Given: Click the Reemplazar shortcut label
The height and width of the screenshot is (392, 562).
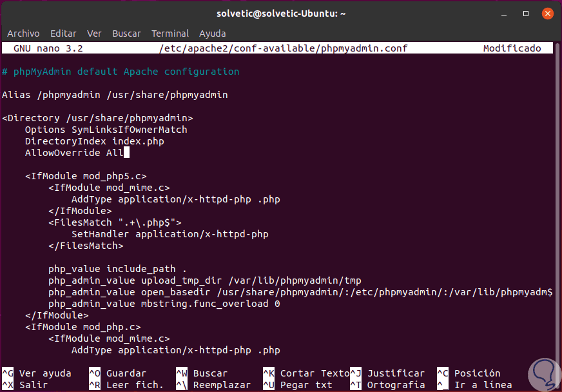Looking at the screenshot, I should tap(222, 385).
